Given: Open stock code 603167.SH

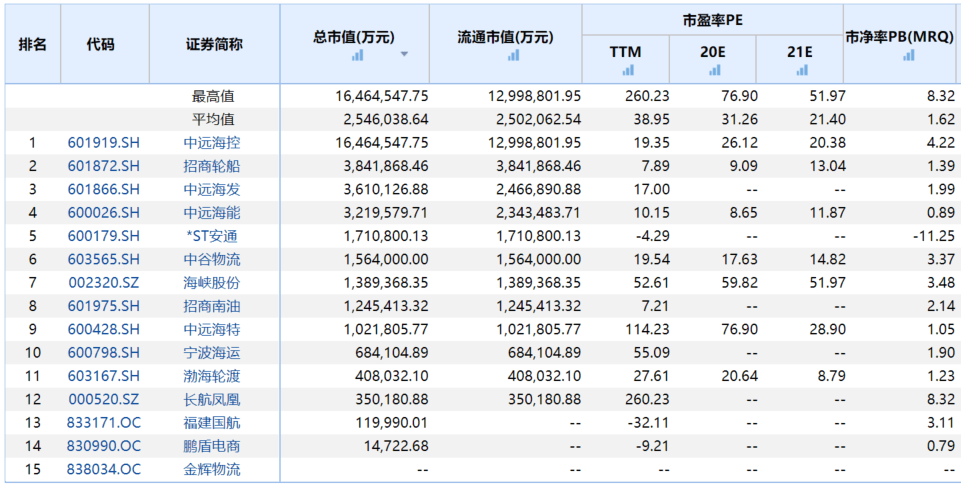Looking at the screenshot, I should [x=104, y=376].
